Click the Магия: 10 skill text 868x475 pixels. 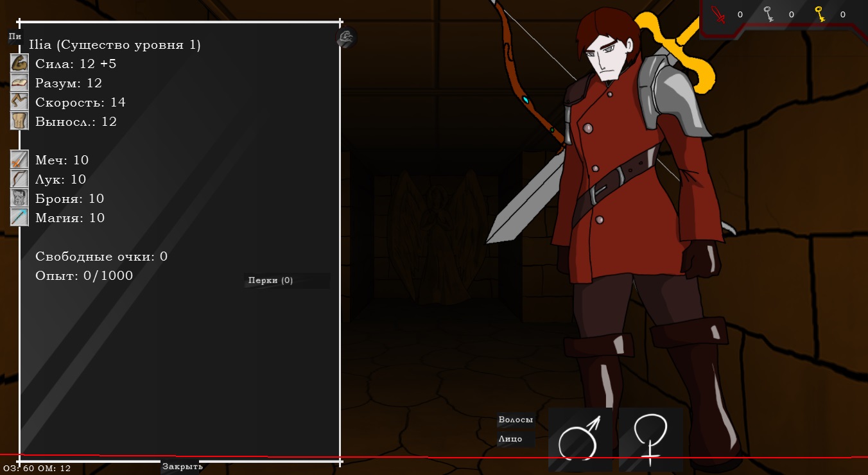70,218
